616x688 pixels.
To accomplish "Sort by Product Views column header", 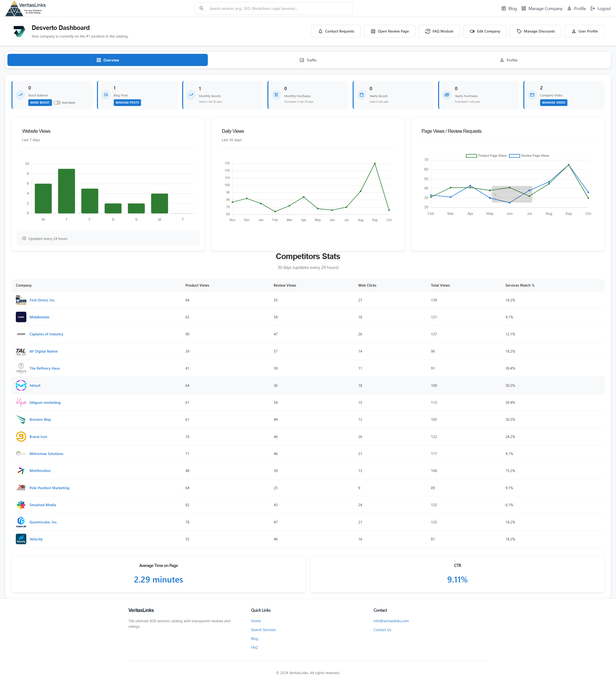I will pos(197,285).
